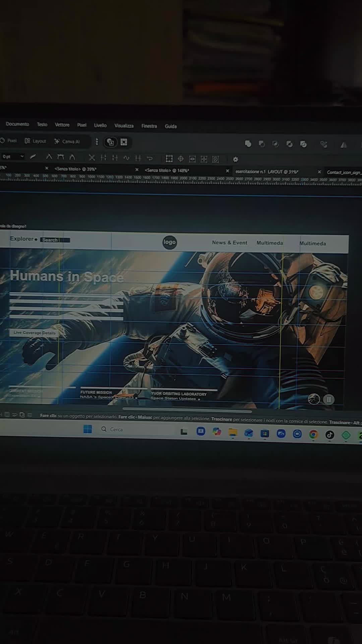Click the horizontal canvas scrollbar
The width and height of the screenshot is (362, 644).
tap(187, 410)
